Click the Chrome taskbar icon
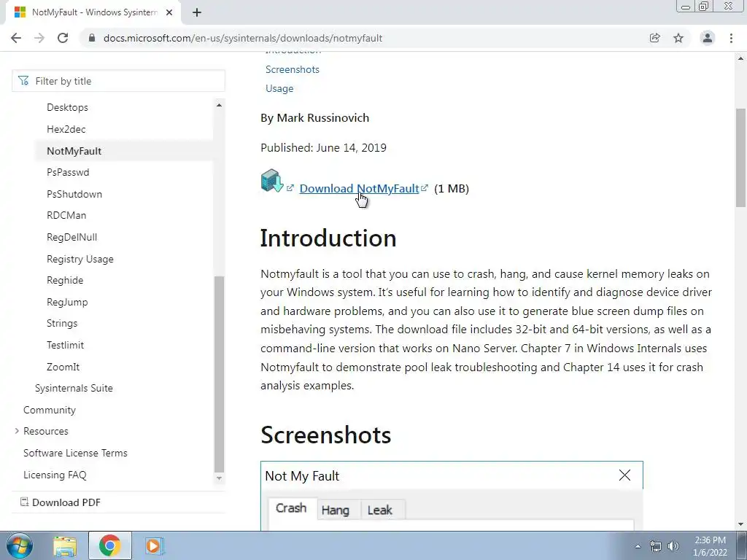Image resolution: width=747 pixels, height=560 pixels. coord(109,545)
